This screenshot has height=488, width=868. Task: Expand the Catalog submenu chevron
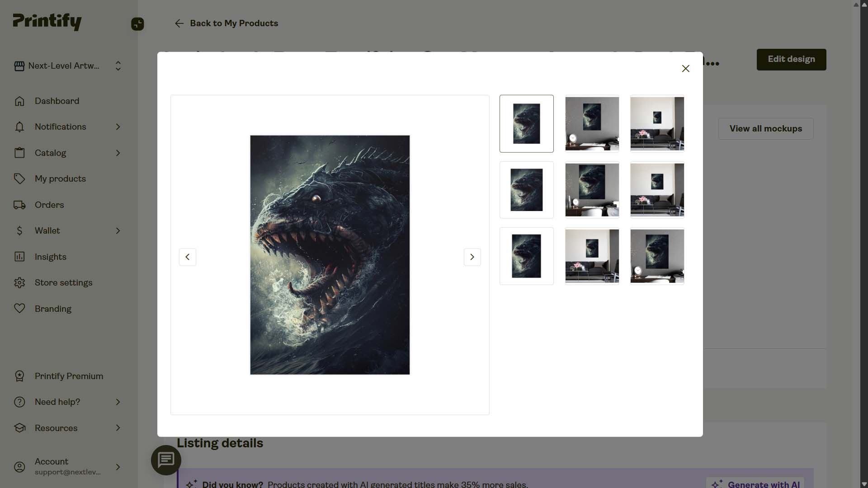[x=118, y=153]
